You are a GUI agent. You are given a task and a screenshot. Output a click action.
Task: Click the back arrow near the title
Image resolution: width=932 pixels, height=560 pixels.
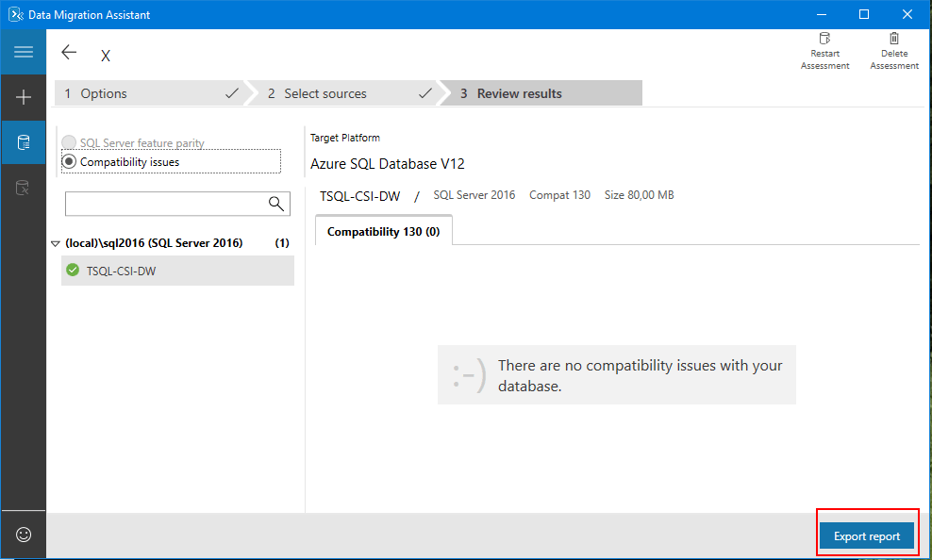click(x=68, y=52)
